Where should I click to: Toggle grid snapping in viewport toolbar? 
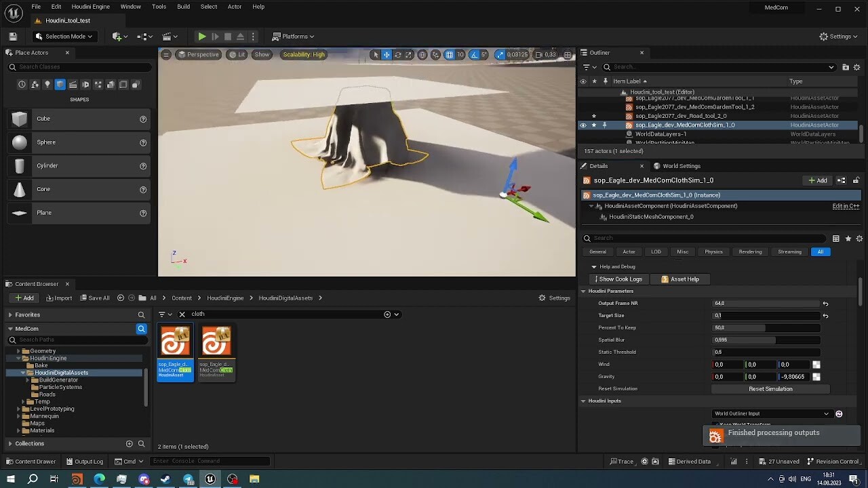[x=449, y=55]
